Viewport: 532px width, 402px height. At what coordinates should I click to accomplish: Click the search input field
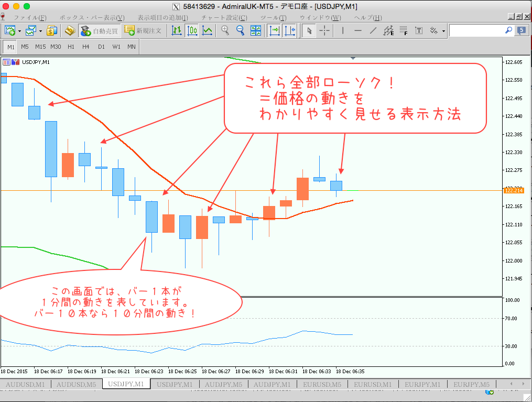point(476,30)
